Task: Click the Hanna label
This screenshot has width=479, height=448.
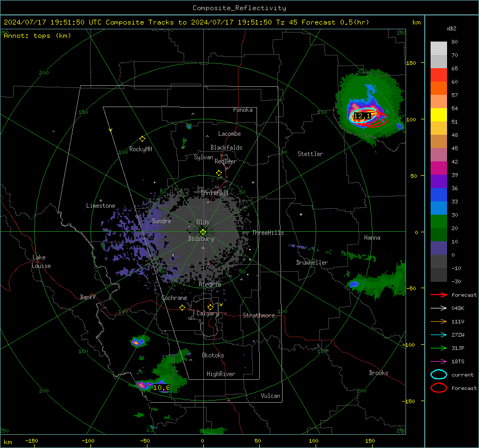Action: click(x=372, y=238)
